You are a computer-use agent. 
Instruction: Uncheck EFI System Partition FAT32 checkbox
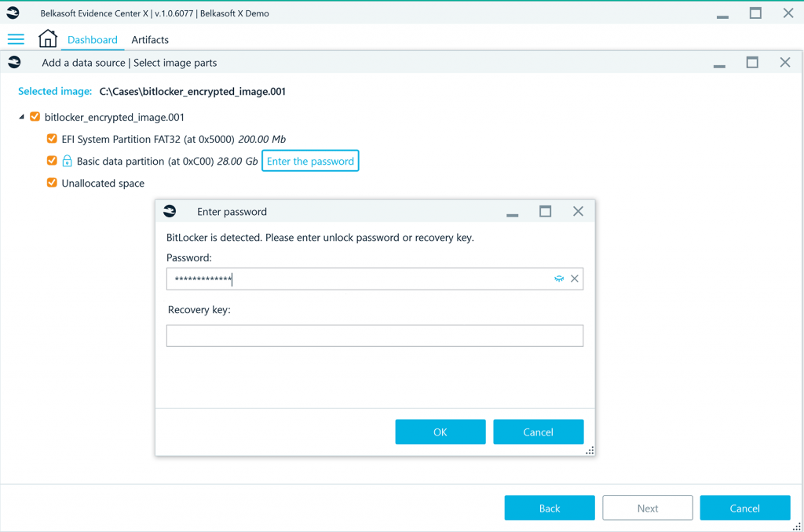[x=52, y=139]
